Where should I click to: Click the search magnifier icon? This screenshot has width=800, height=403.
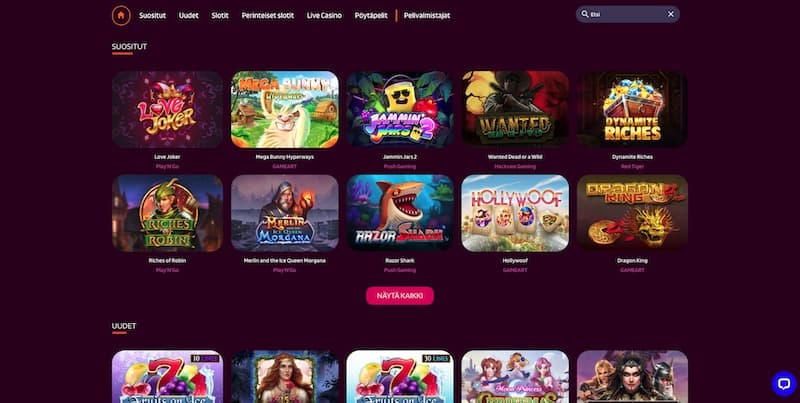pyautogui.click(x=585, y=14)
